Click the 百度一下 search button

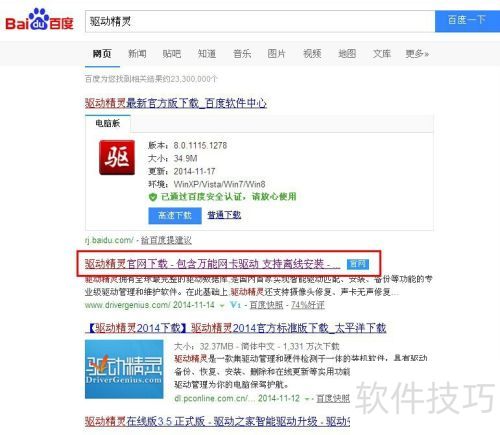coord(467,21)
